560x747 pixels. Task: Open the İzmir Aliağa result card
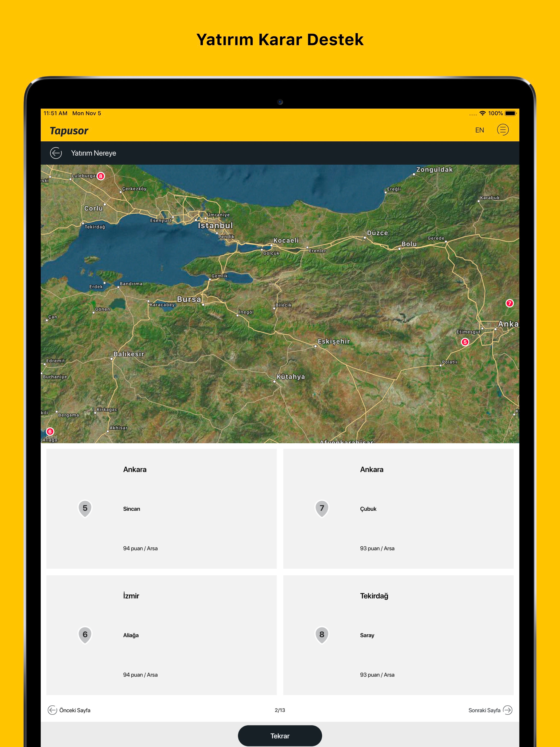point(161,635)
